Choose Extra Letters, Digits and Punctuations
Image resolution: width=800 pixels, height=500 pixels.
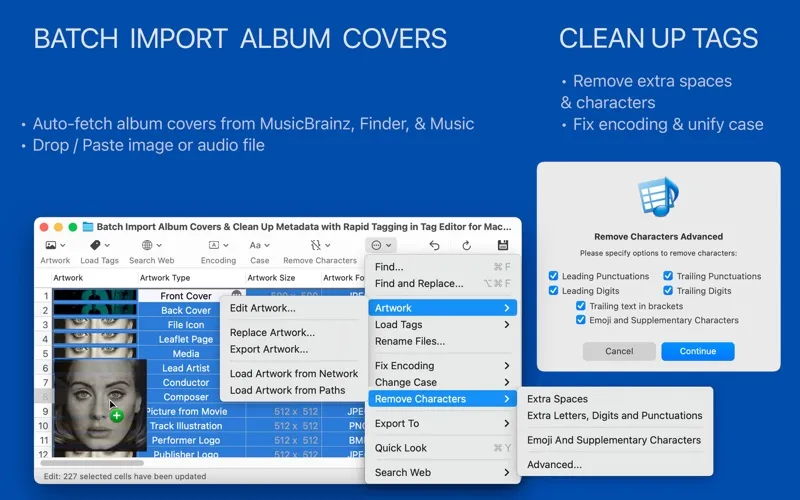coord(615,415)
